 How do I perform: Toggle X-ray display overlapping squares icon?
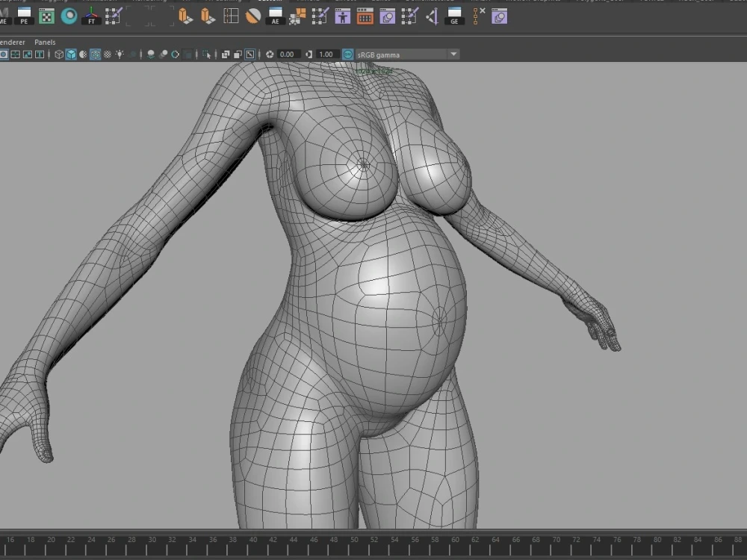[226, 55]
